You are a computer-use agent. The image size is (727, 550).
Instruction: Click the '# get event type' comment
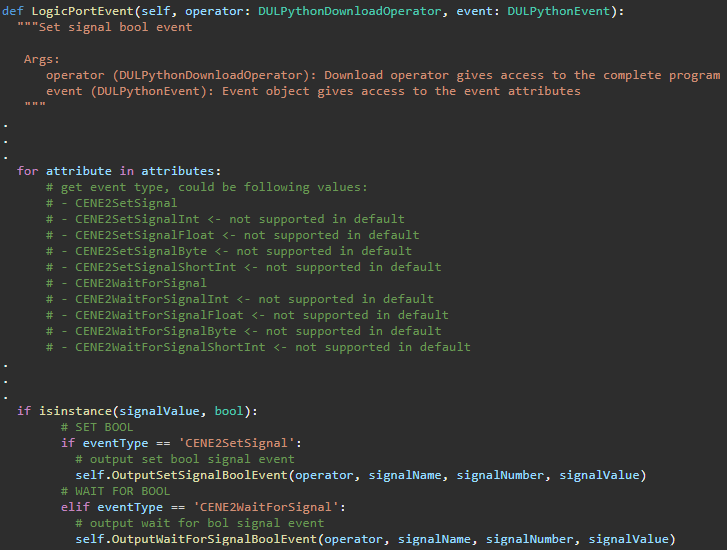click(207, 187)
